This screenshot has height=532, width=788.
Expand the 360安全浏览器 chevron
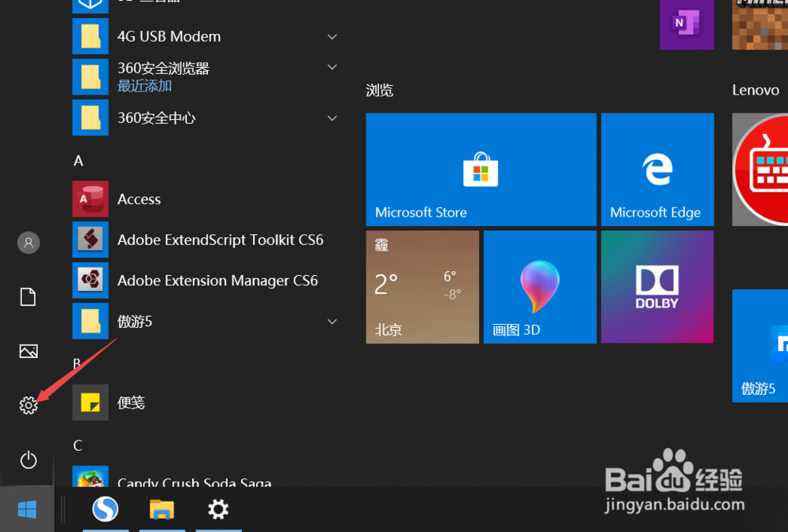[333, 67]
